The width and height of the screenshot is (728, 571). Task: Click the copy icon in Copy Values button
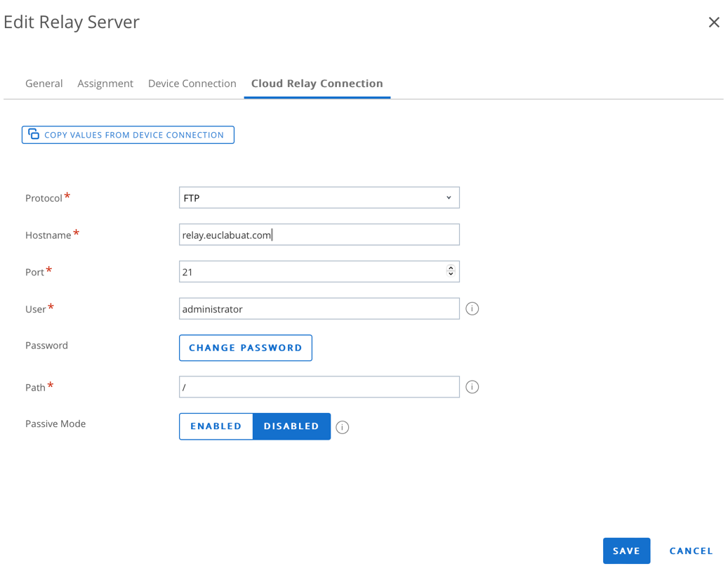tap(34, 134)
